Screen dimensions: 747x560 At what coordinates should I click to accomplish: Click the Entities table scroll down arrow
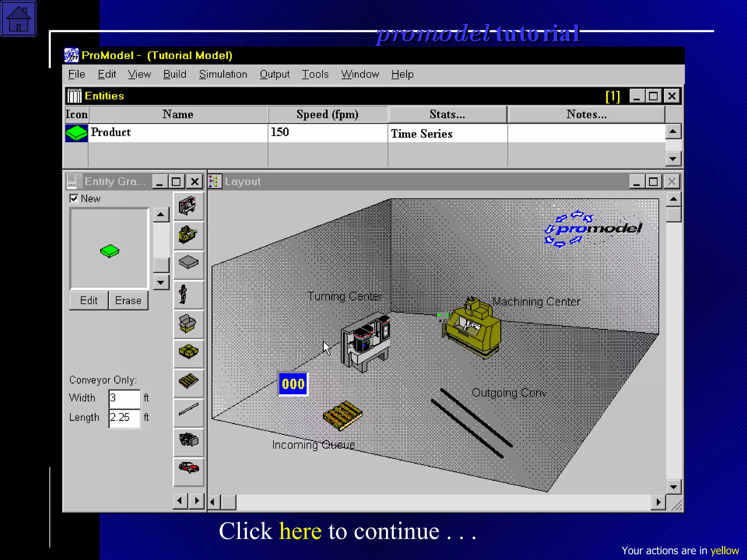(673, 159)
